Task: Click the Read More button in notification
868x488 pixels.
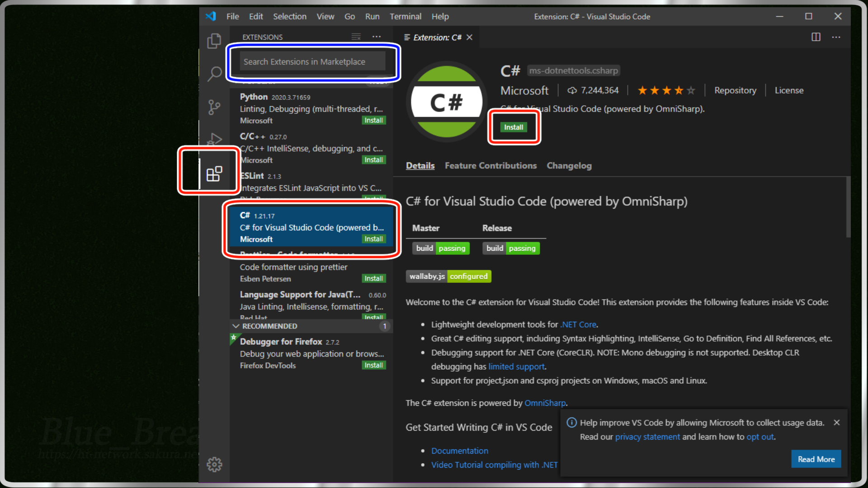Action: (x=816, y=459)
